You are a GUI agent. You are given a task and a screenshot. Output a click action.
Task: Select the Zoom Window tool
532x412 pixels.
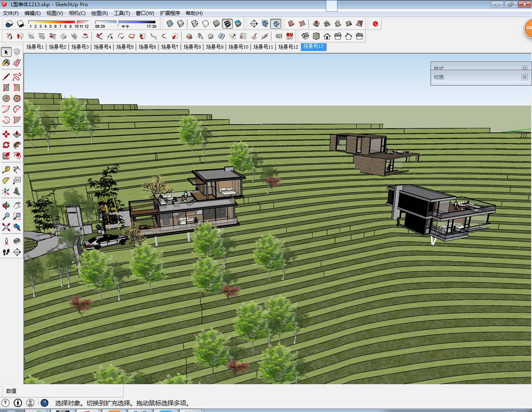point(17,216)
